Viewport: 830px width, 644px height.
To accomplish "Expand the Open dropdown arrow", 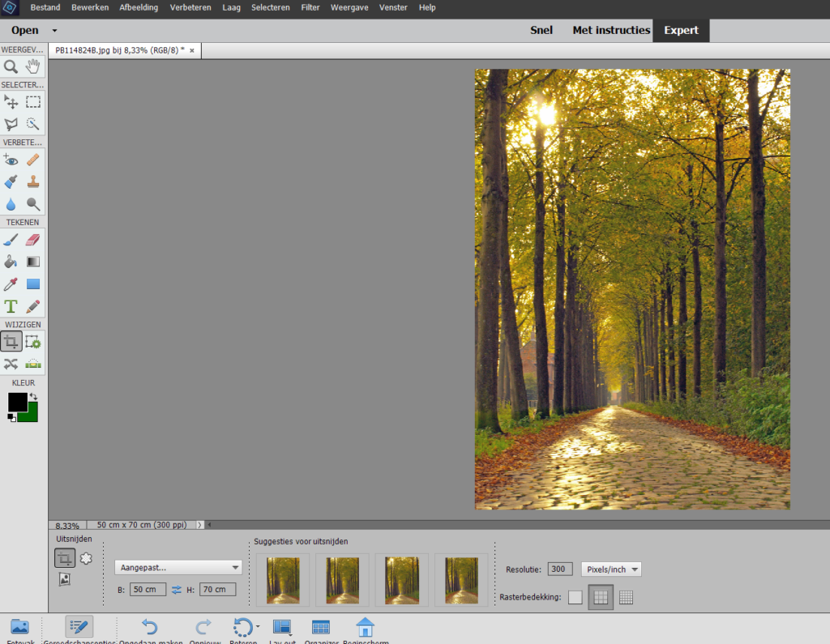I will pyautogui.click(x=54, y=31).
